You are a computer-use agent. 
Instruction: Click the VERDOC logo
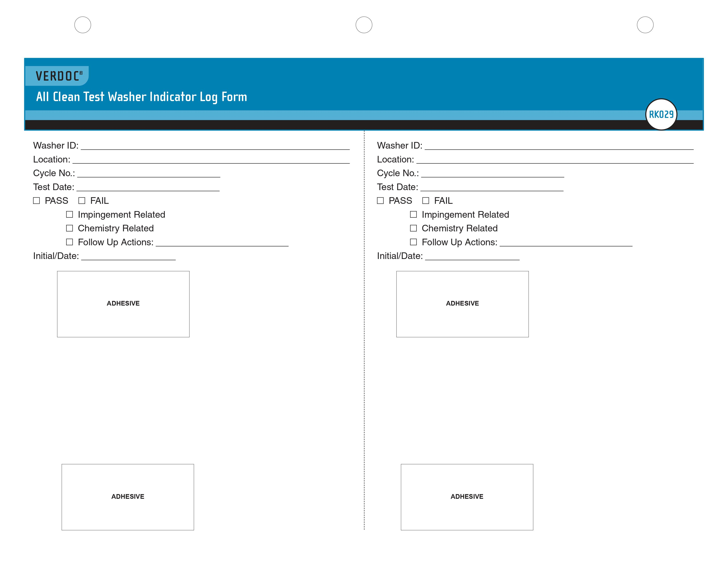[x=57, y=76]
